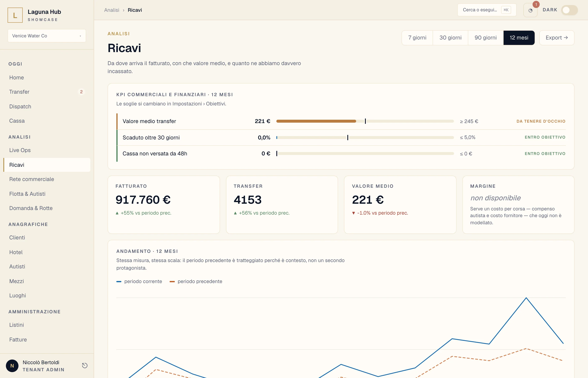Click the Export button
The image size is (588, 378).
tap(556, 38)
